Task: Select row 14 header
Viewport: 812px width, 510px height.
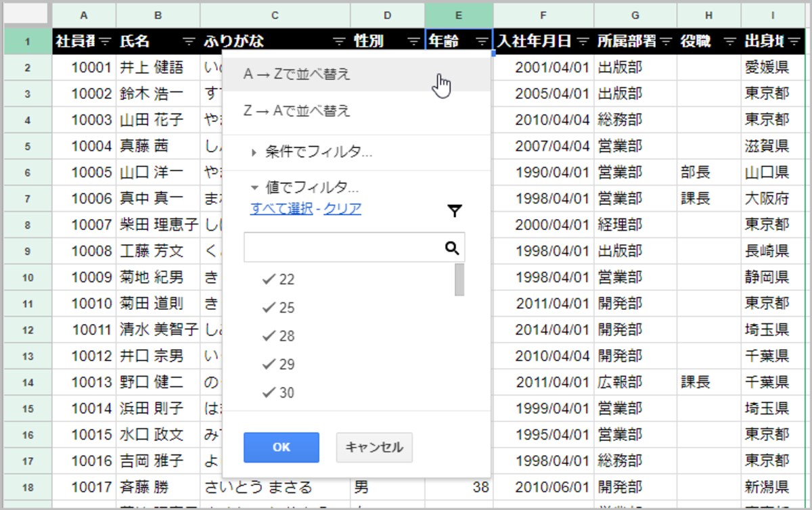Action: coord(28,383)
